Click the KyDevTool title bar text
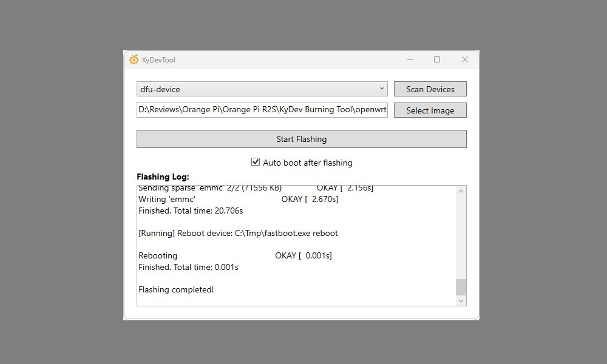The height and width of the screenshot is (364, 607). [x=158, y=60]
